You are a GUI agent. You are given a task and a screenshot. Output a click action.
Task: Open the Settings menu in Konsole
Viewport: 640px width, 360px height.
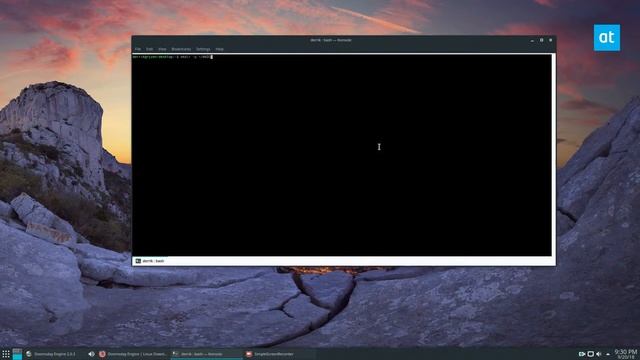tap(203, 49)
